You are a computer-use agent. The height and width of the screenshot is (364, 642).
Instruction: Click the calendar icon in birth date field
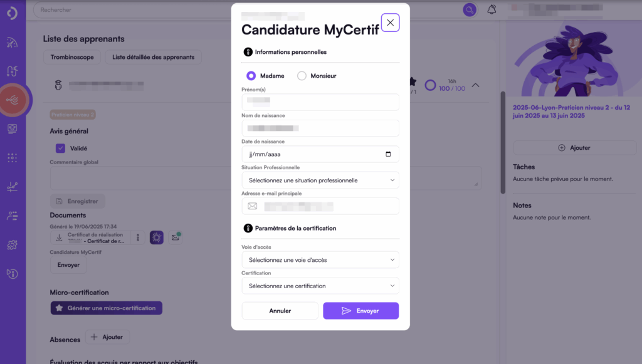pos(388,154)
